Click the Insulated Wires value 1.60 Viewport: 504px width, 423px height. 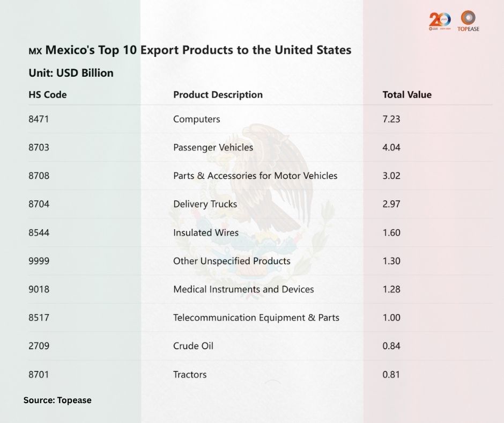(391, 232)
